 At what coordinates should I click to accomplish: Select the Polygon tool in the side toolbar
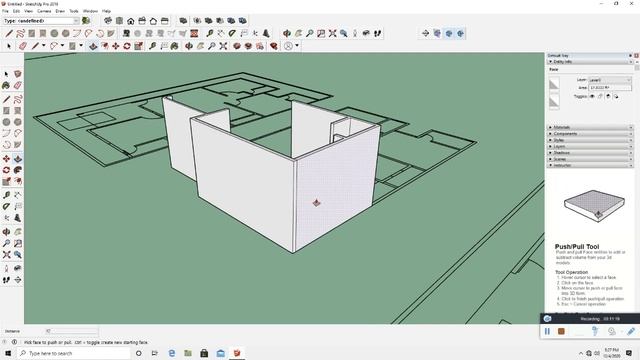(x=18, y=122)
